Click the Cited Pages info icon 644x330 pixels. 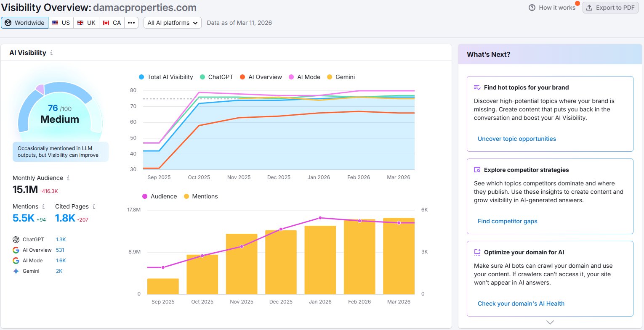(x=94, y=206)
